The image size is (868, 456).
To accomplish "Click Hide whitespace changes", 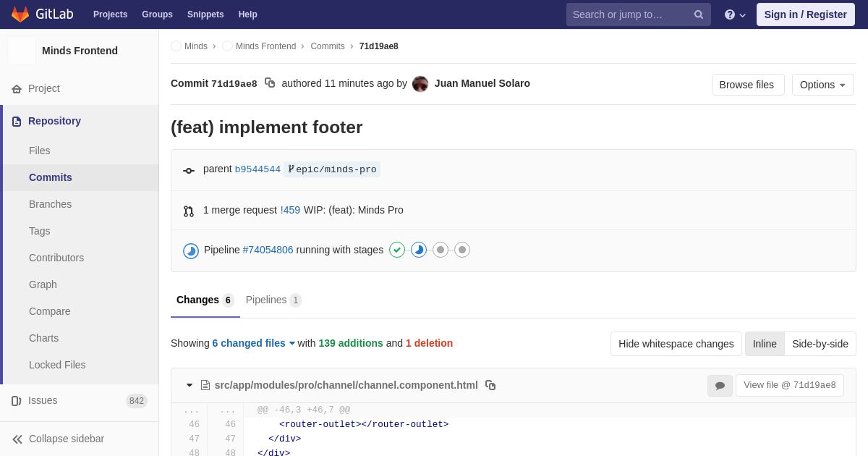I will point(676,344).
